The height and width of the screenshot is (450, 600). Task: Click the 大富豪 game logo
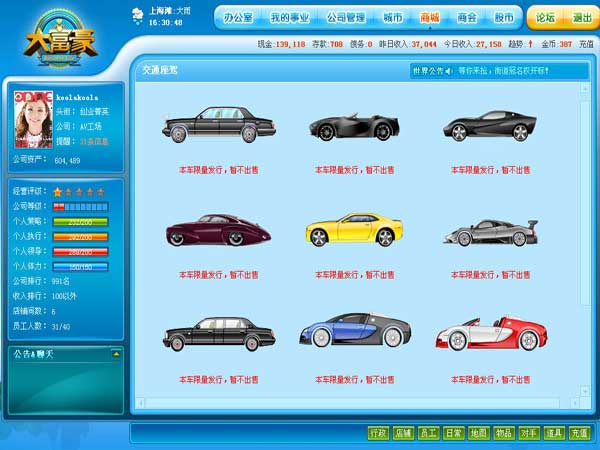[x=59, y=41]
